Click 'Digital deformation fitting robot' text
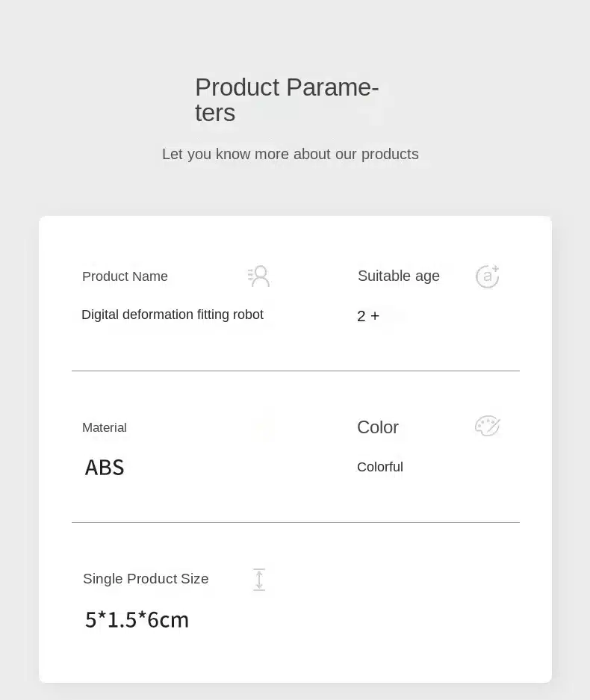Viewport: 590px width, 700px height. click(x=173, y=315)
